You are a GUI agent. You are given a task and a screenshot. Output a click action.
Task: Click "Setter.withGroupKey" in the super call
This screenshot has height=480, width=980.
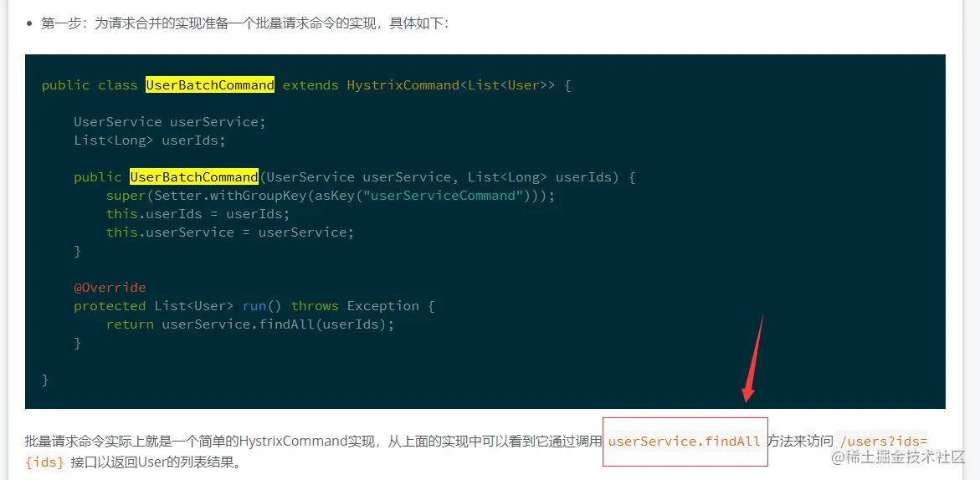coord(229,196)
